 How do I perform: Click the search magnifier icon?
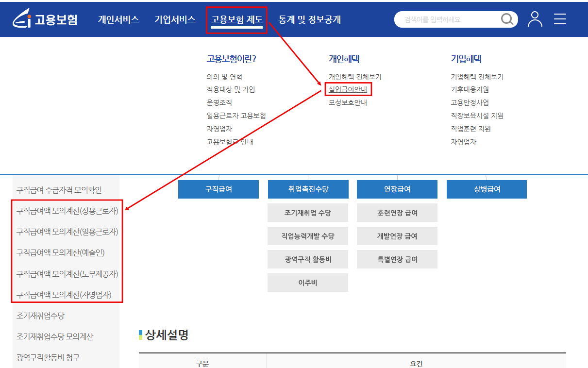(x=507, y=19)
